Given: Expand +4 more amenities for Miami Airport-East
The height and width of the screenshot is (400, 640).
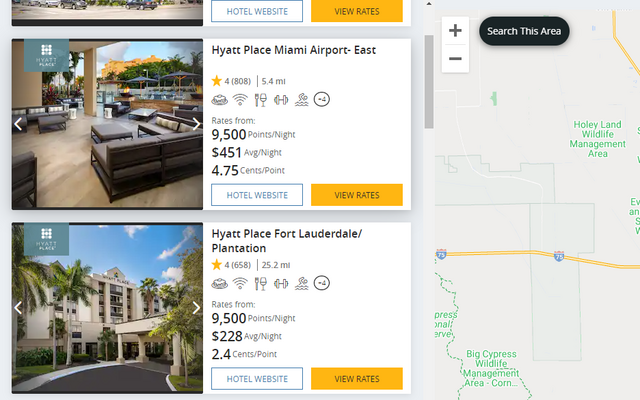Looking at the screenshot, I should pos(322,99).
